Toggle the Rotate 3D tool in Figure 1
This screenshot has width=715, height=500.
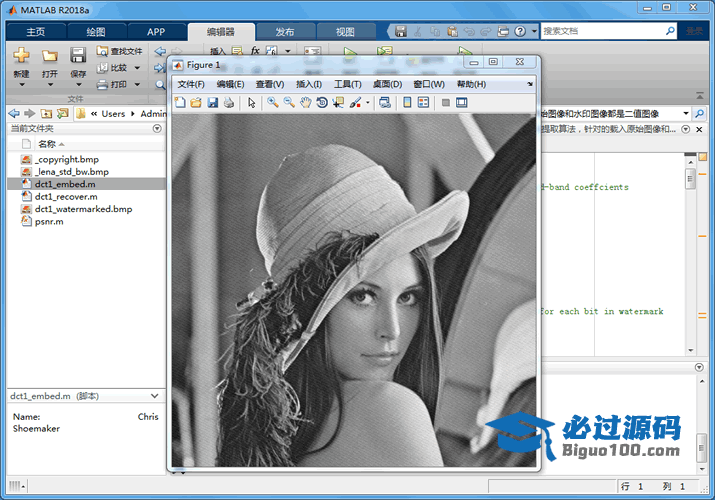pyautogui.click(x=322, y=103)
